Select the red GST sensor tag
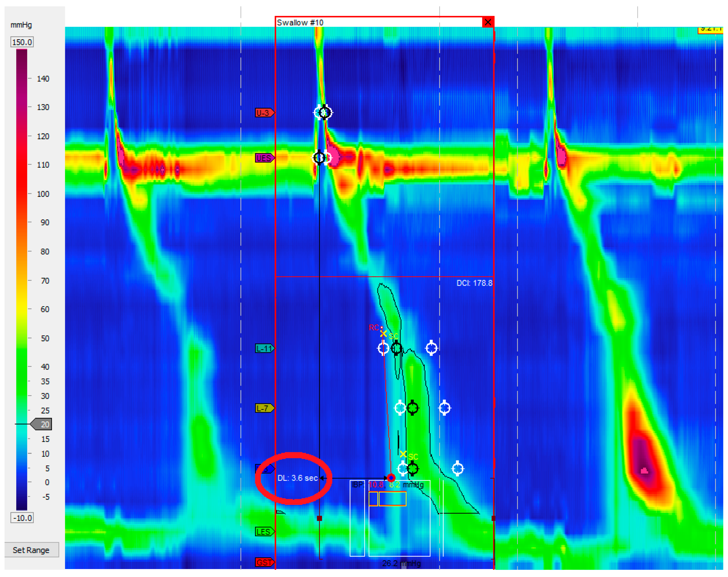Image resolution: width=728 pixels, height=577 pixels. [x=264, y=562]
